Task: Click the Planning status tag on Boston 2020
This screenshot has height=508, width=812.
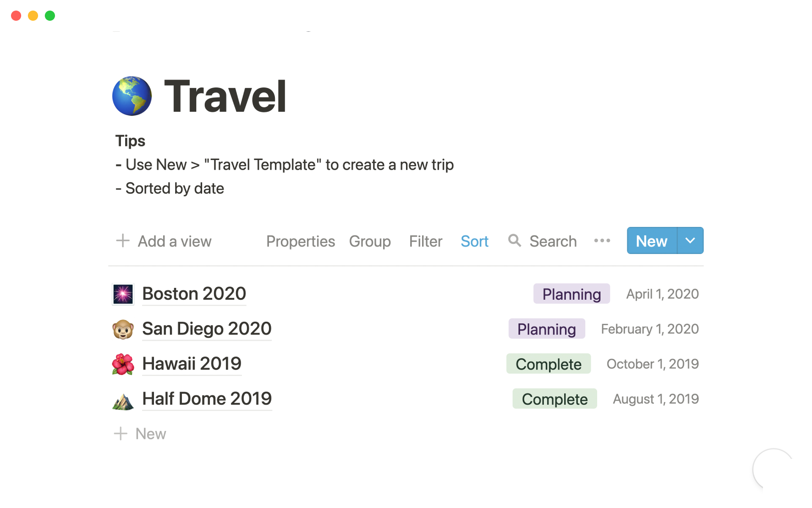Action: click(571, 294)
